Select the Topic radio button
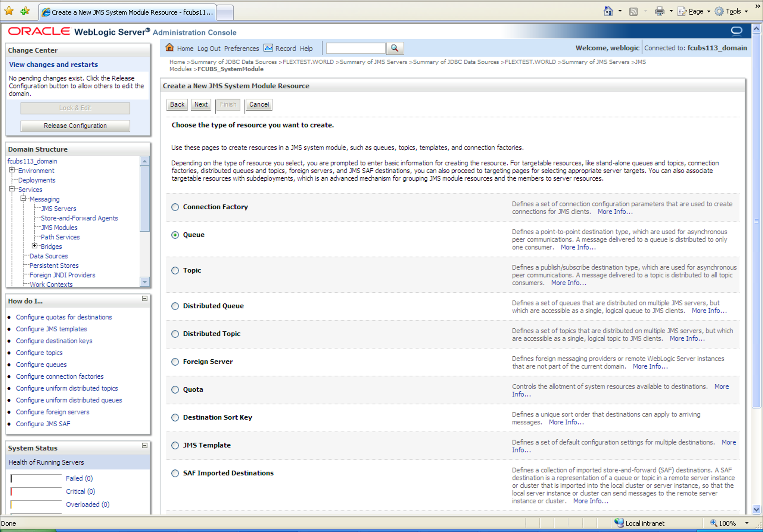 [x=175, y=271]
